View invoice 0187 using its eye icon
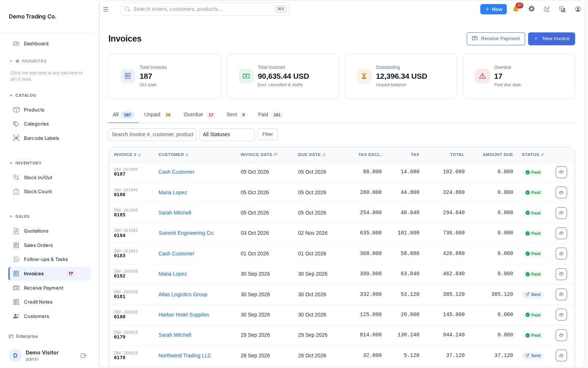The width and height of the screenshot is (588, 368). pyautogui.click(x=561, y=172)
